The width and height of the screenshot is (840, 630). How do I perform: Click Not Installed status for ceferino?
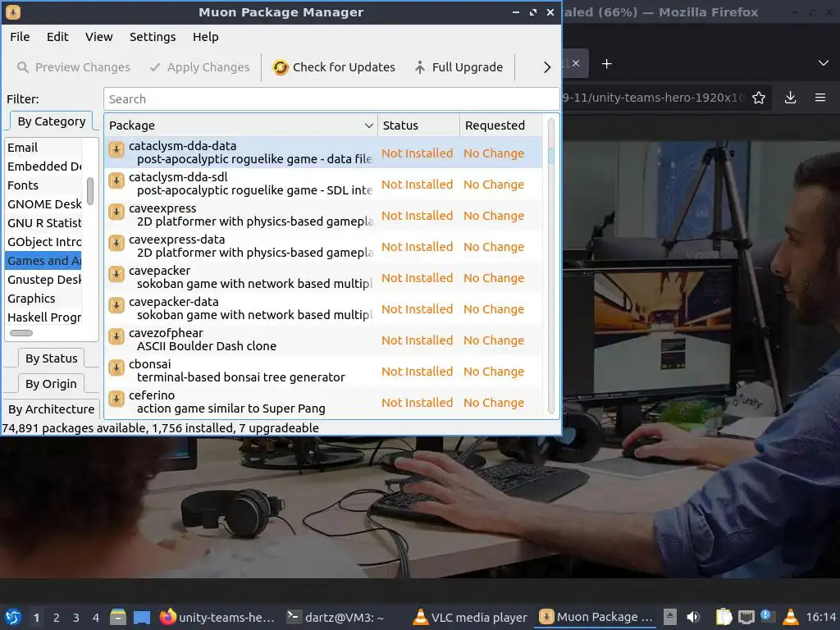418,403
